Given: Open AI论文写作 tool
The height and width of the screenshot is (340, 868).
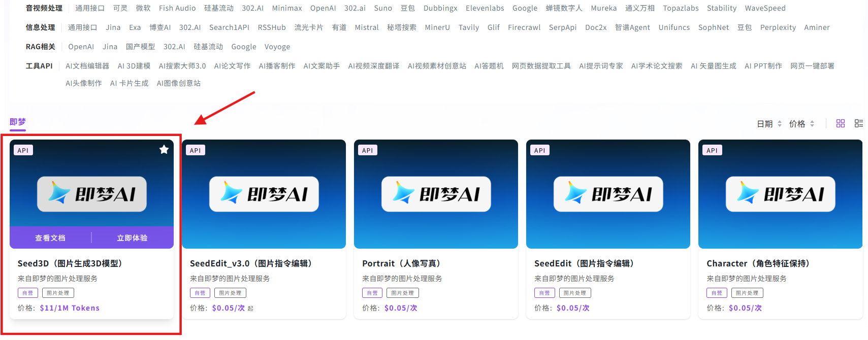Looking at the screenshot, I should (x=232, y=66).
